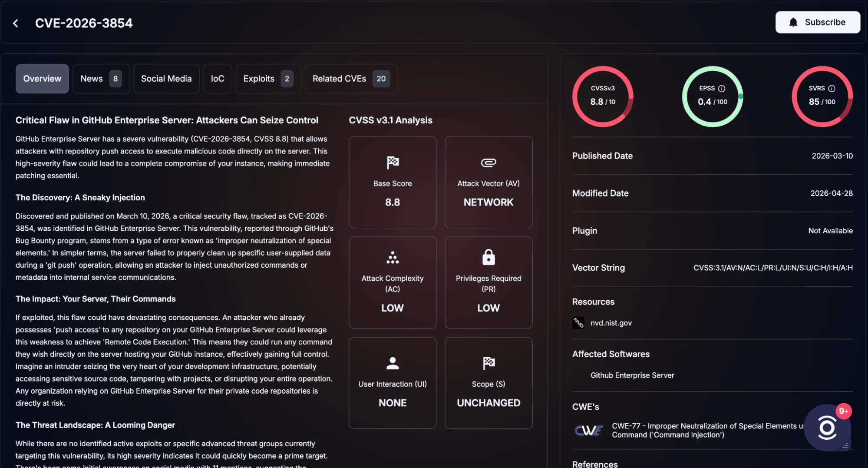This screenshot has width=868, height=468.
Task: Open the IoC tab
Action: click(x=218, y=79)
